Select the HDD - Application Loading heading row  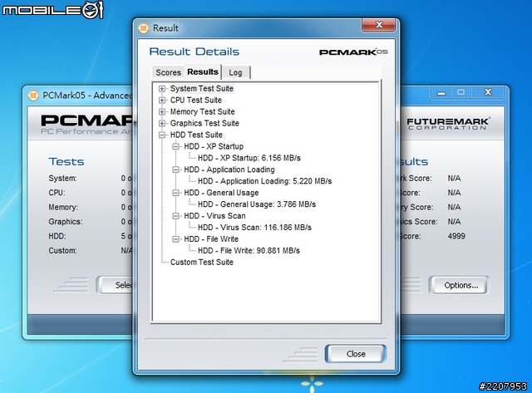[229, 169]
